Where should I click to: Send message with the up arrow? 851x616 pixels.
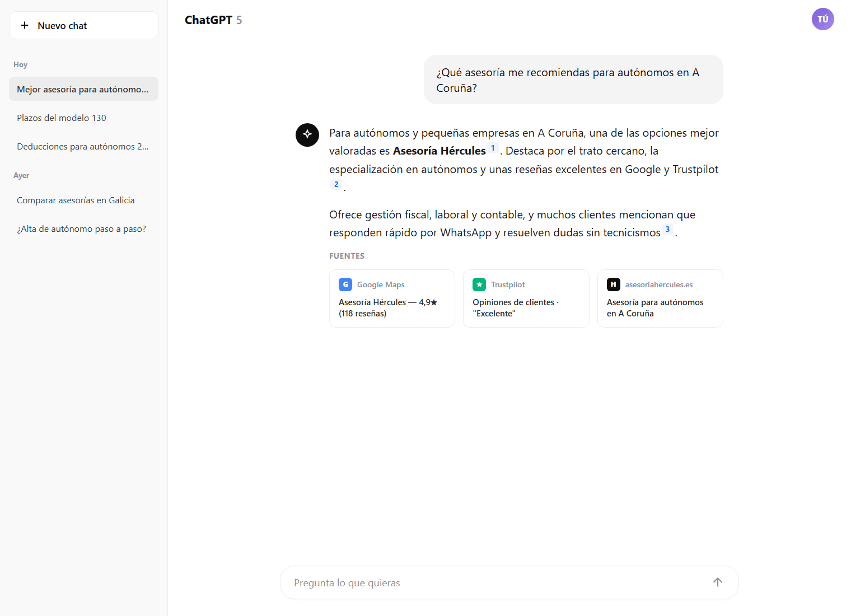click(x=718, y=582)
